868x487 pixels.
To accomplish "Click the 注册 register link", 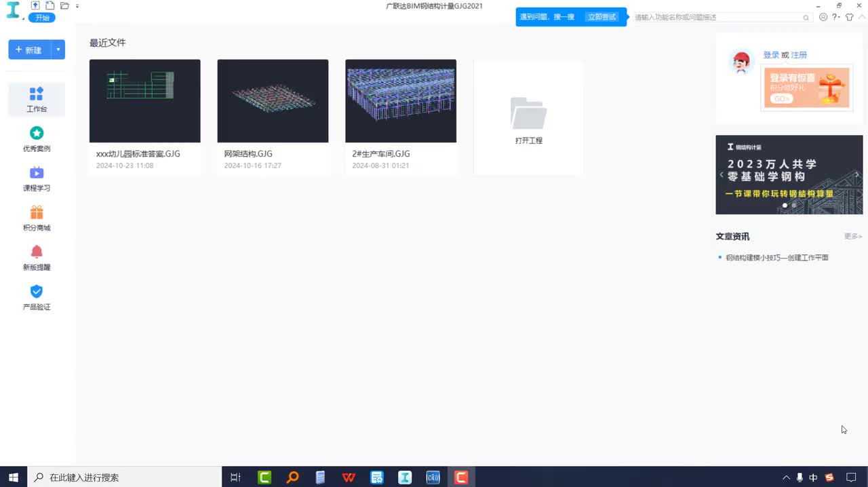I will [799, 55].
